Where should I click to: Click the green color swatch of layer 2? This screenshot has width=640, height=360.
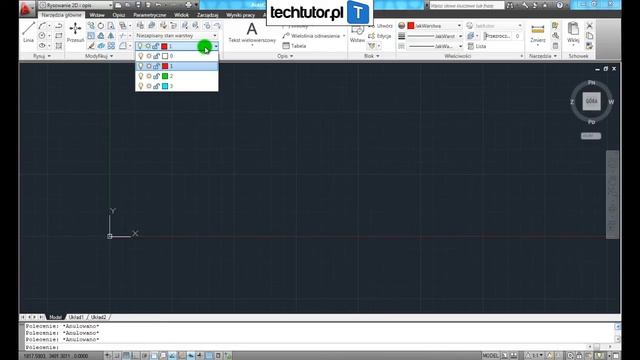(165, 76)
